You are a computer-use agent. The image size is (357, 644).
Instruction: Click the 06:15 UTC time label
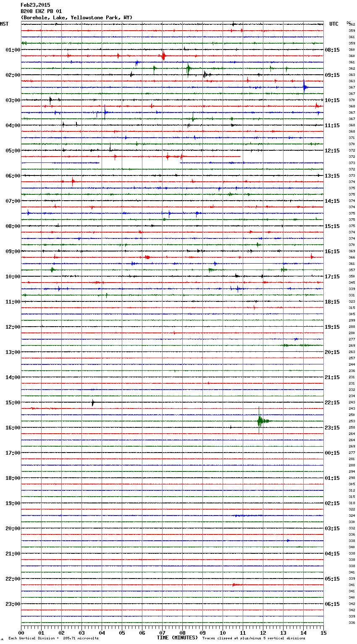332,604
